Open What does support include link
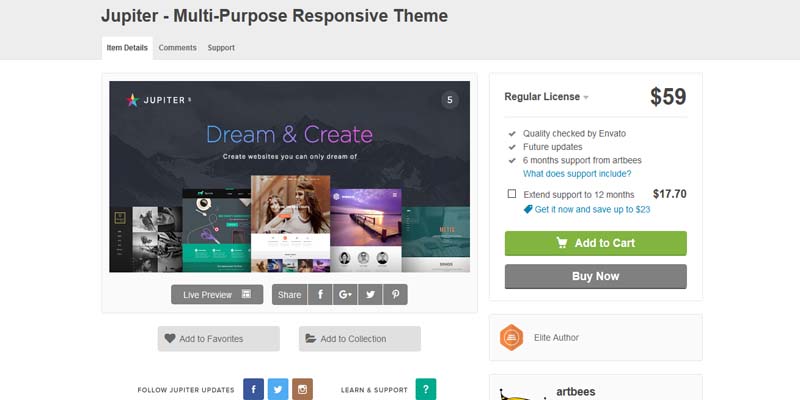Viewport: 800px width, 400px height. [577, 174]
